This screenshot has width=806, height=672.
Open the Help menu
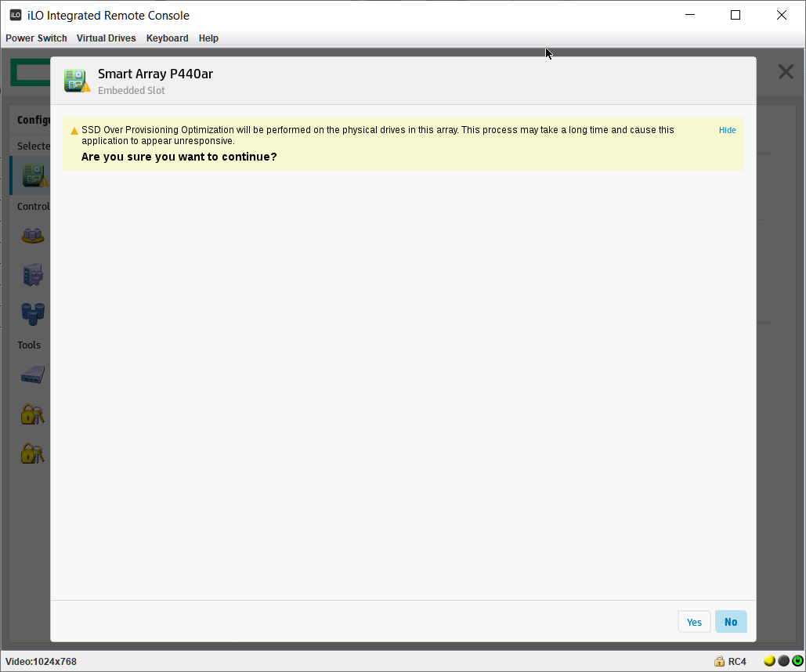[x=208, y=38]
